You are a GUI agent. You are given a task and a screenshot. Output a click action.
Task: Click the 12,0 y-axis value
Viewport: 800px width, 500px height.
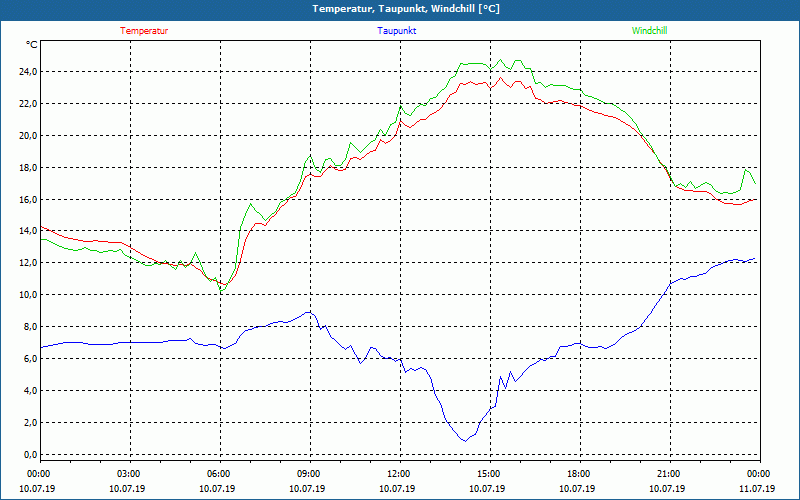point(28,263)
